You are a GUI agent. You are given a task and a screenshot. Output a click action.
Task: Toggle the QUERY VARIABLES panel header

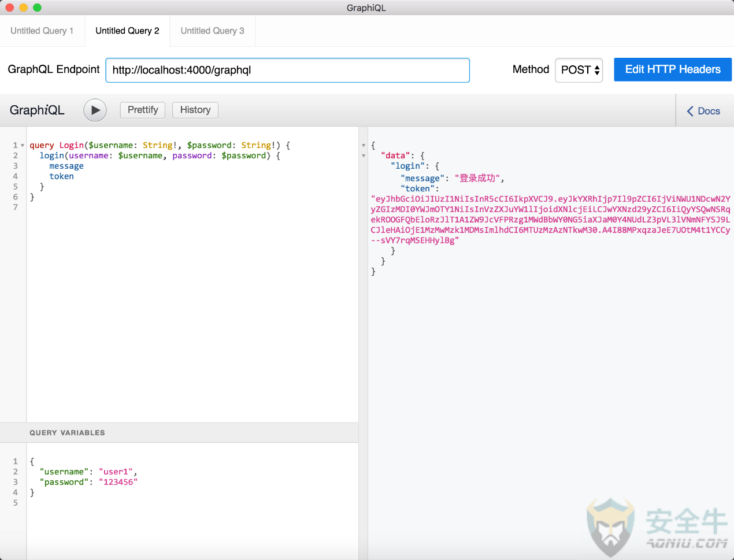[179, 433]
